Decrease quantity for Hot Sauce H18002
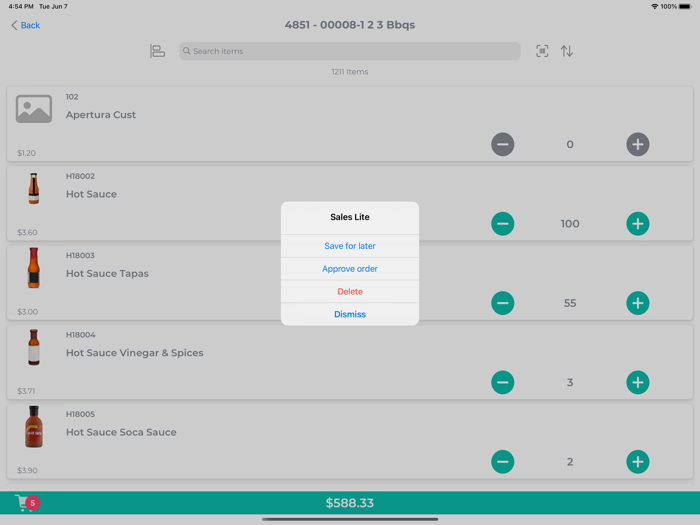 pos(503,224)
